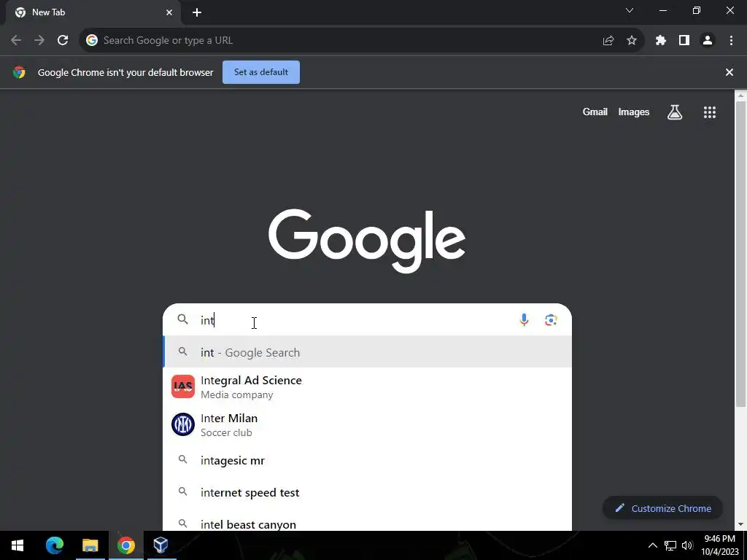Open the Extensions puzzle icon
747x560 pixels.
point(661,41)
